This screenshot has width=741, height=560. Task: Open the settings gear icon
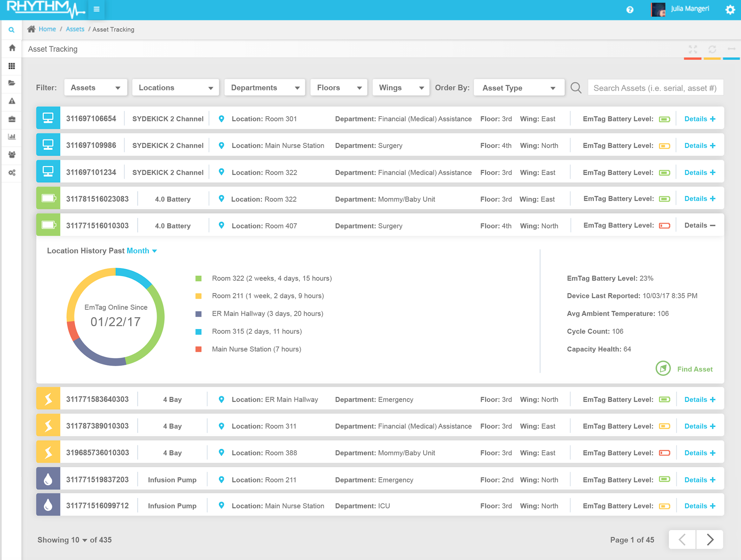[730, 10]
